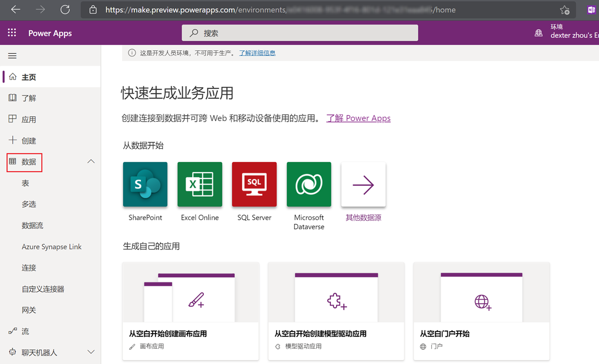This screenshot has width=599, height=364.
Task: Click the 模型驱动应用 label on card
Action: (x=304, y=346)
